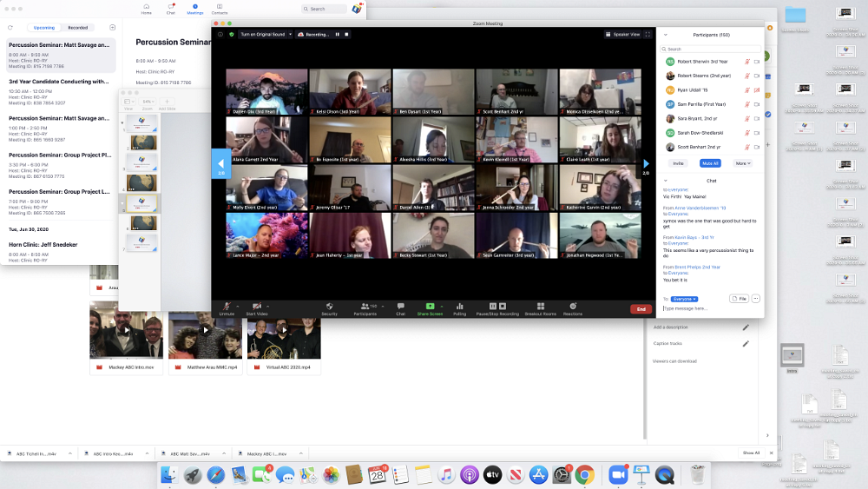Open Zoom profile avatar icon
The width and height of the screenshot is (868, 489).
357,9
